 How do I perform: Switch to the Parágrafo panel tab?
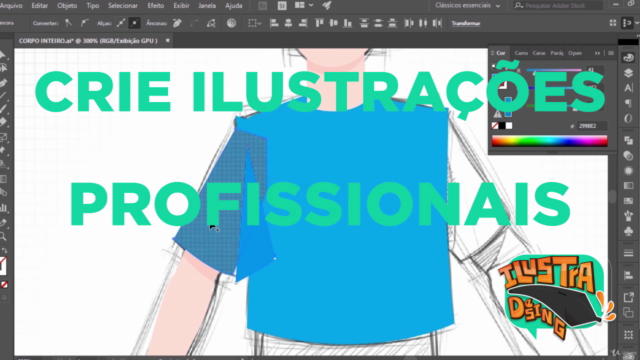click(557, 53)
